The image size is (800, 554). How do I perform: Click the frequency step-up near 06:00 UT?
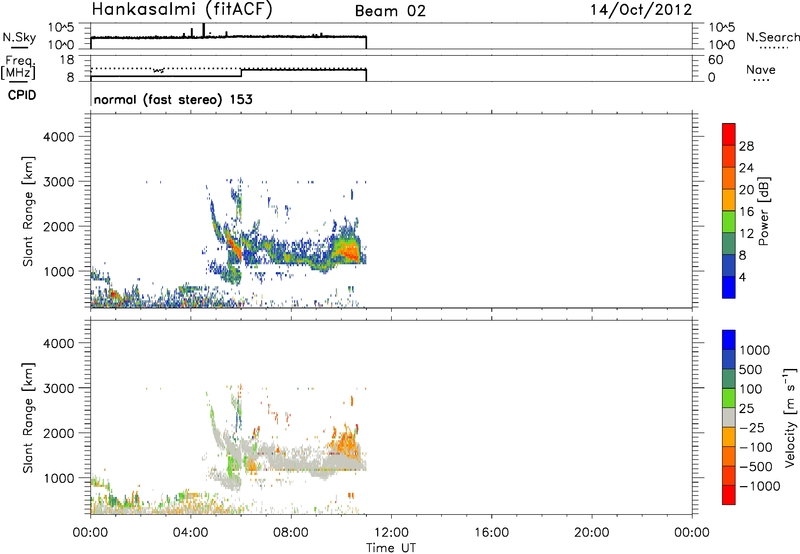click(x=241, y=72)
